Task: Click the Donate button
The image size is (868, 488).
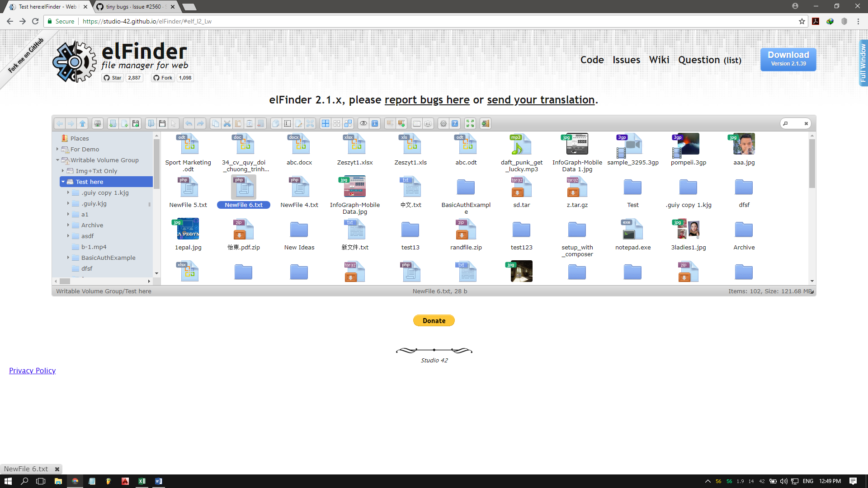Action: pos(434,320)
